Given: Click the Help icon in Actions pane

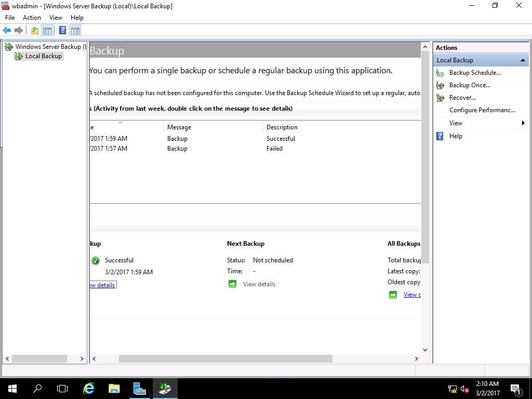Looking at the screenshot, I should pyautogui.click(x=440, y=136).
